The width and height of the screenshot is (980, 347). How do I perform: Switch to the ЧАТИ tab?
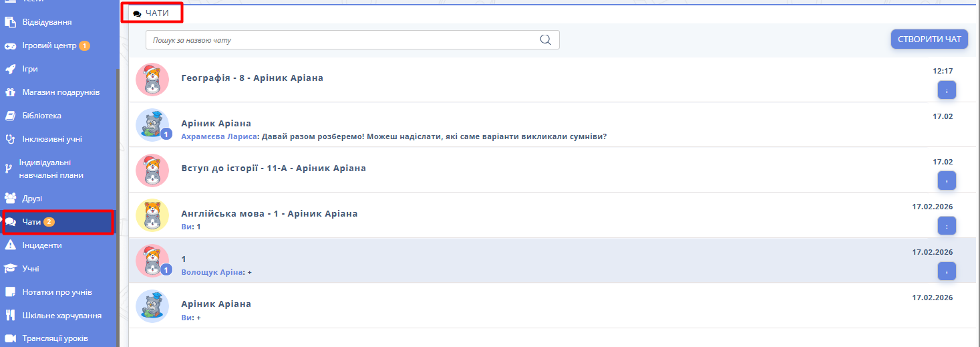pyautogui.click(x=152, y=13)
